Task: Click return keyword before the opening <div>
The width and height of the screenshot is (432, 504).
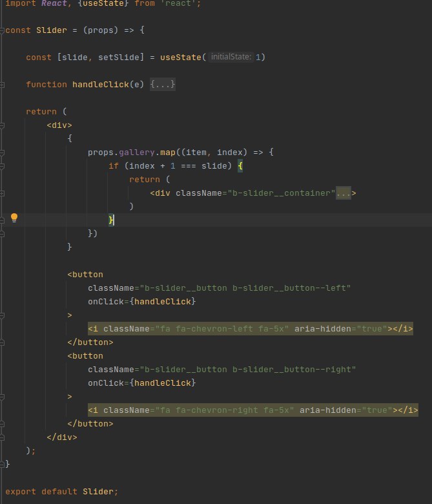Action: 41,112
